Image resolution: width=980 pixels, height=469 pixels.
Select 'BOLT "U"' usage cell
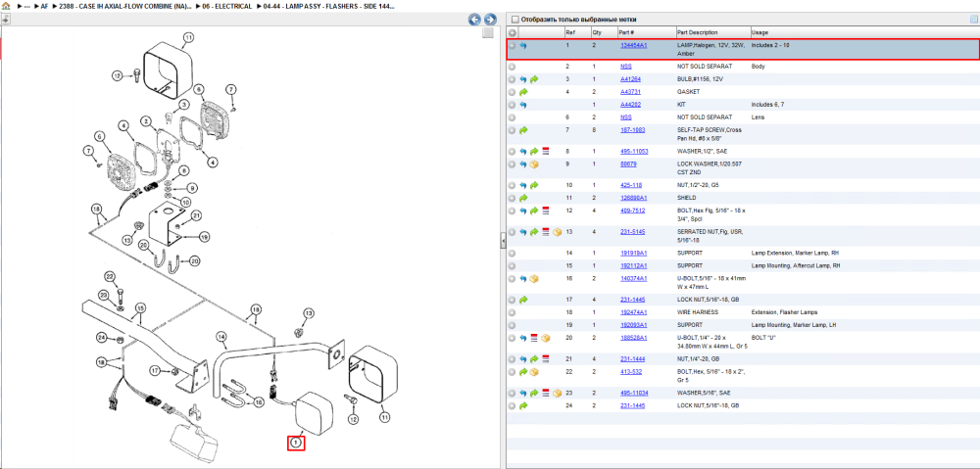[x=761, y=338]
